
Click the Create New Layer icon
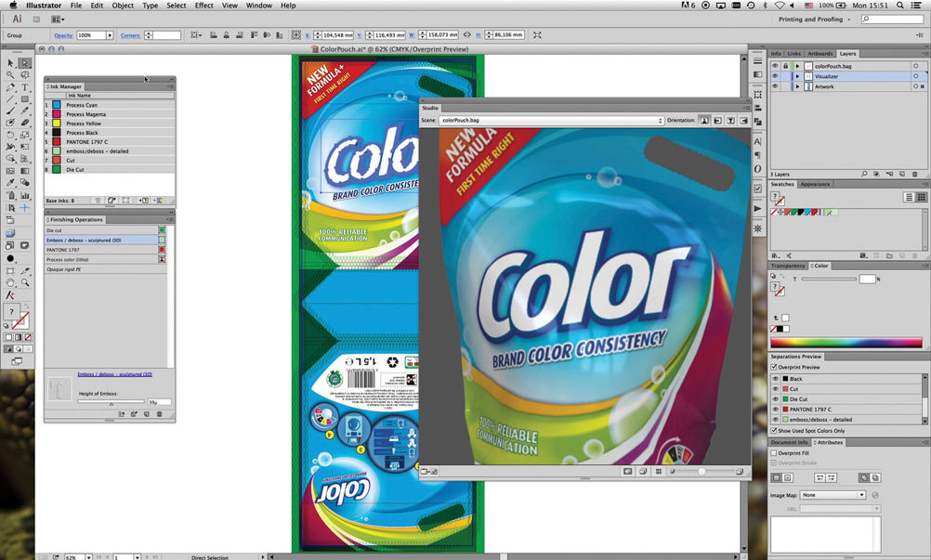pyautogui.click(x=902, y=174)
